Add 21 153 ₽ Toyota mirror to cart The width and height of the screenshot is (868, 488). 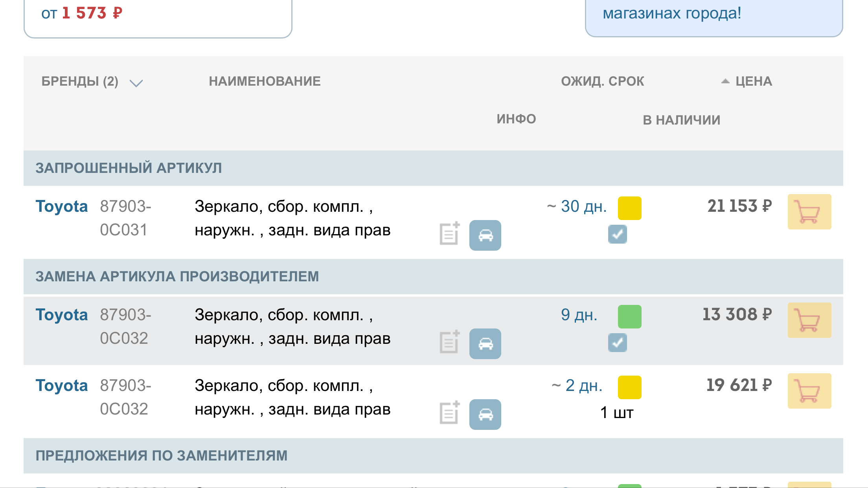pos(809,212)
